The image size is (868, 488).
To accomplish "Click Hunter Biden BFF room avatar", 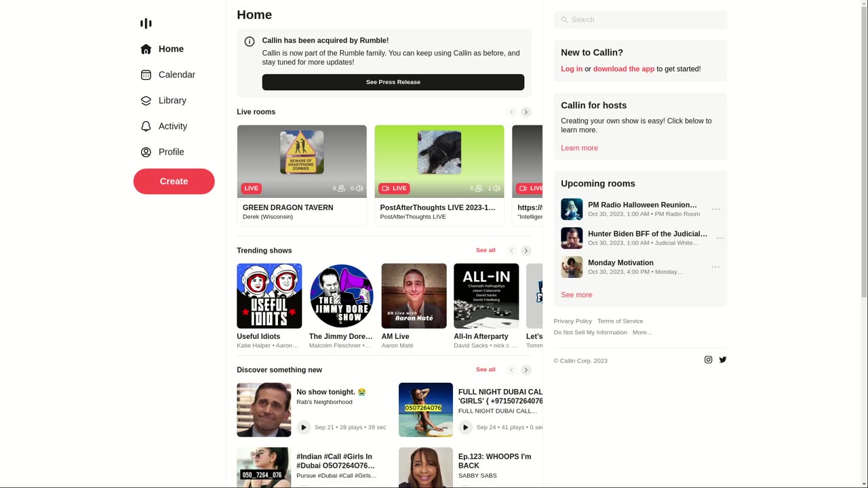I will [x=572, y=238].
